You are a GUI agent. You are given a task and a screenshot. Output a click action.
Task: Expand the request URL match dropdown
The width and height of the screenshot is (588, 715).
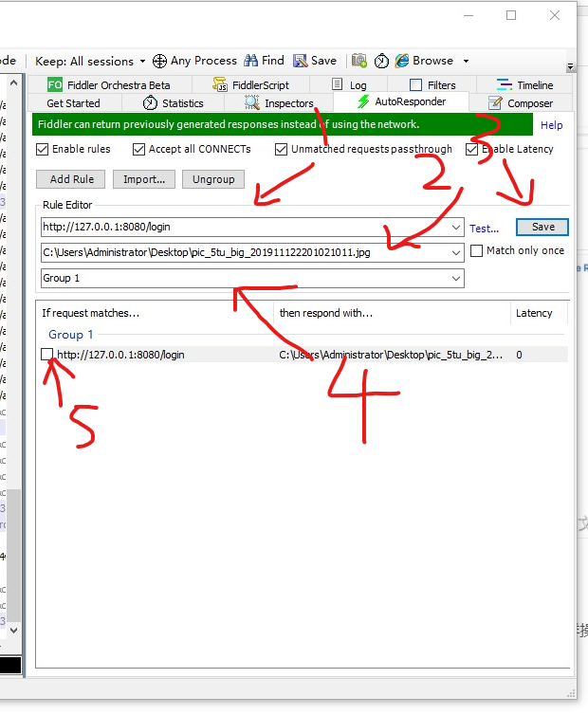click(456, 227)
